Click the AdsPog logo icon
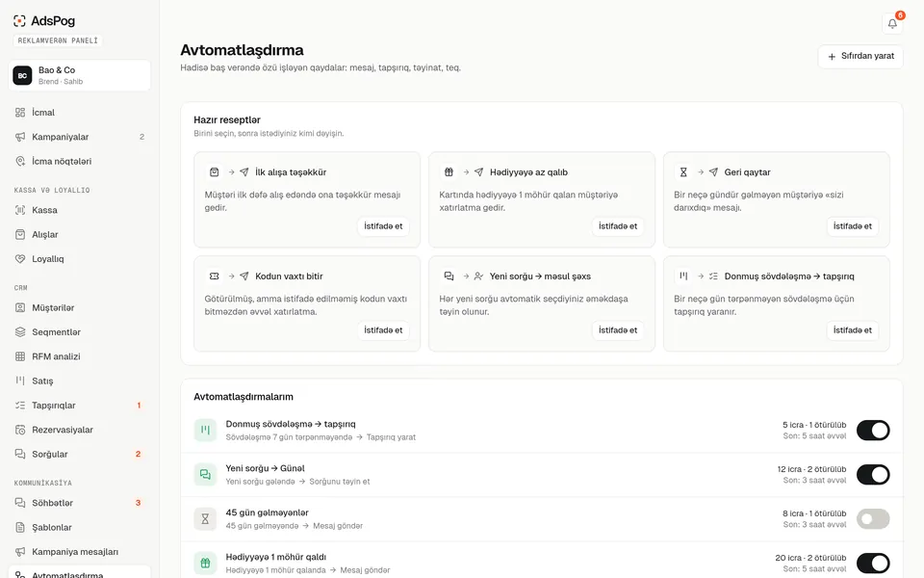924x578 pixels. pyautogui.click(x=19, y=20)
